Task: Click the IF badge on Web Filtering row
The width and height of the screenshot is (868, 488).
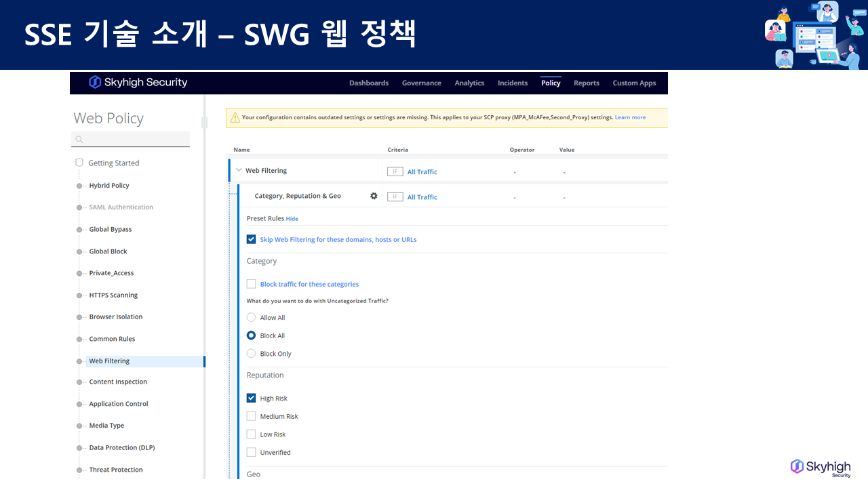Action: [395, 171]
